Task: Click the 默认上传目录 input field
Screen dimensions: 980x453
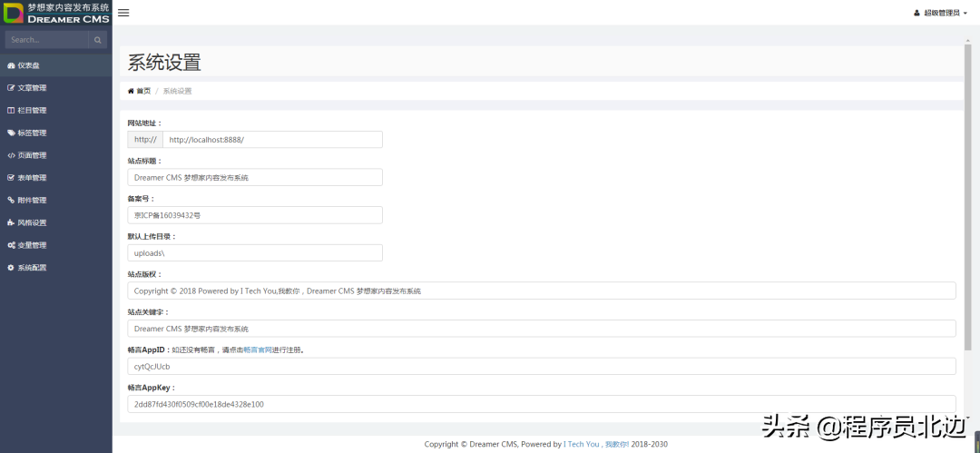Action: click(255, 252)
